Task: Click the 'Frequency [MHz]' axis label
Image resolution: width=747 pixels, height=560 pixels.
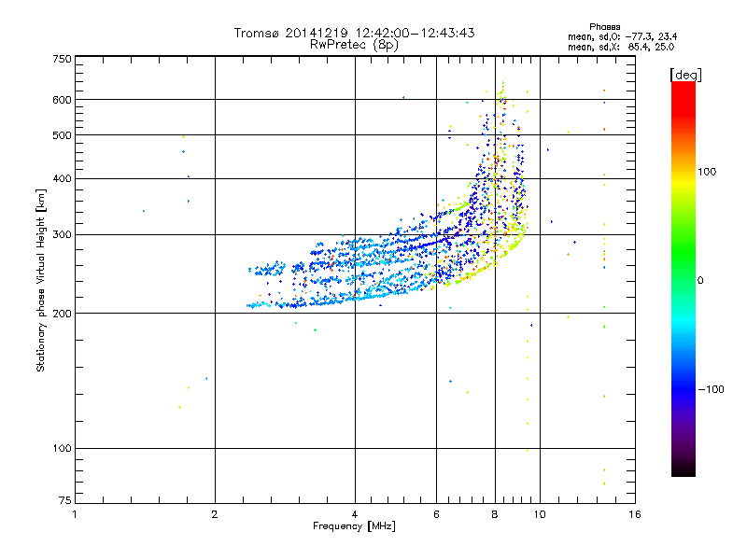Action: 354,526
